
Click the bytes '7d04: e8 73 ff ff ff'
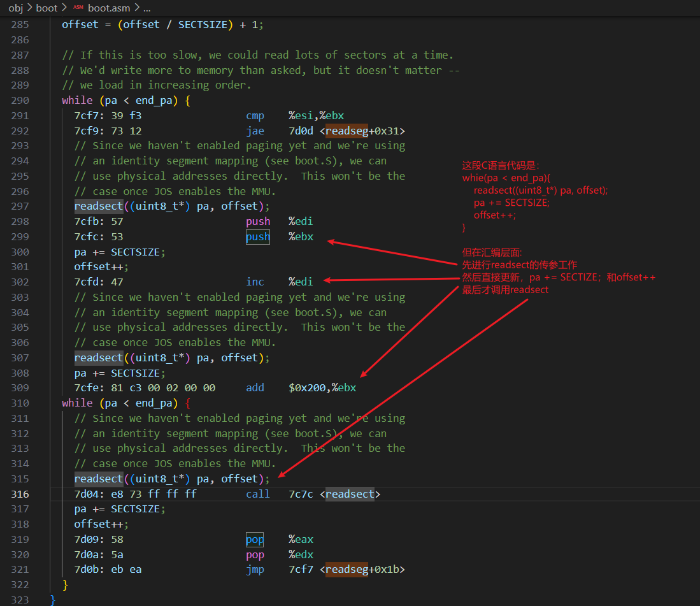(135, 494)
